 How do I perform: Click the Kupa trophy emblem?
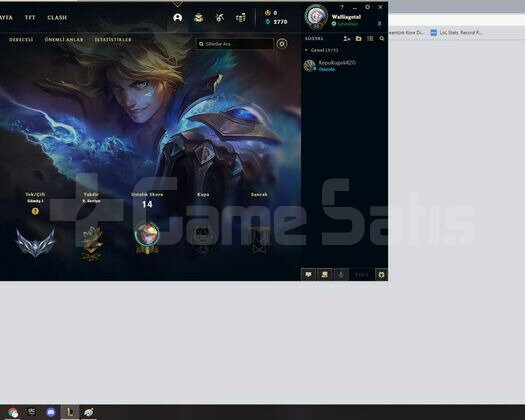(203, 239)
